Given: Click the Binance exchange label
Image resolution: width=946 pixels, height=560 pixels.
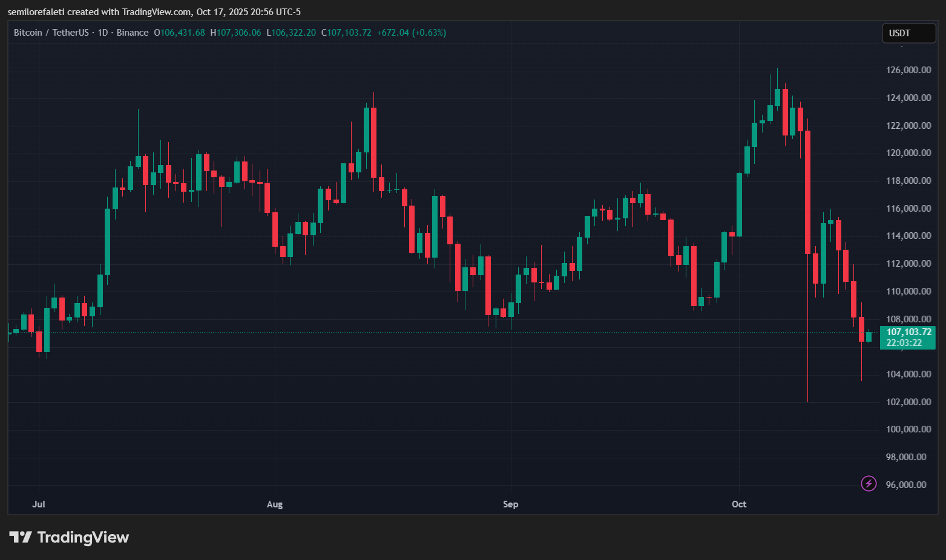Looking at the screenshot, I should [x=133, y=33].
